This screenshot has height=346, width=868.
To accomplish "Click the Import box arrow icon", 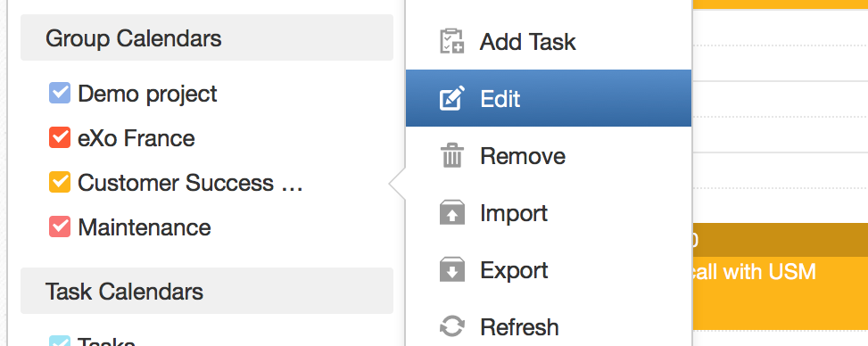I will click(x=451, y=212).
